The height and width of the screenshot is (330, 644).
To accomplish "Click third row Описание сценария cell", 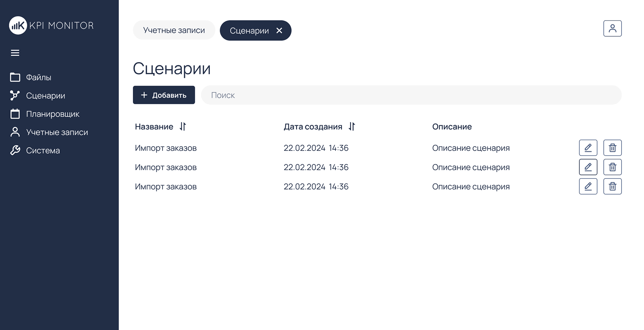I will point(471,186).
